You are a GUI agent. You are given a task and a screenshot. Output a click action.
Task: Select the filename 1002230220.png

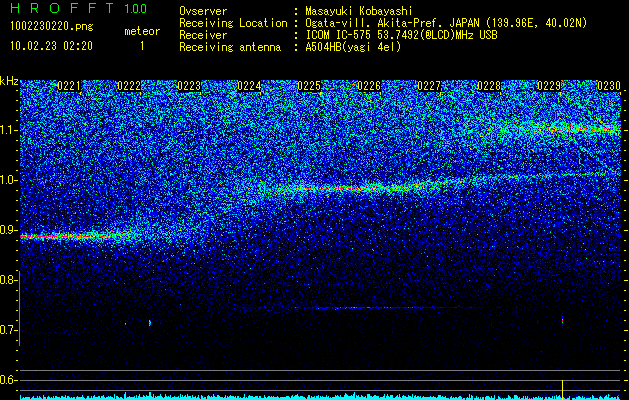52,26
